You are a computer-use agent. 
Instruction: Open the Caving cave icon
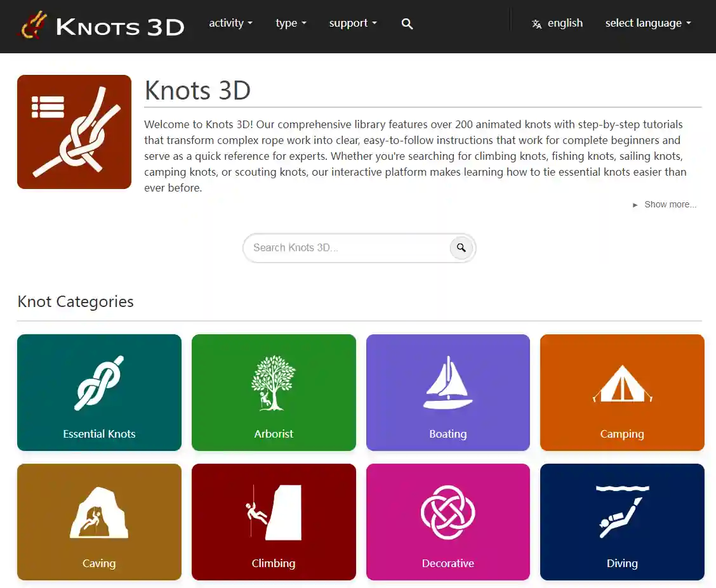pos(99,513)
